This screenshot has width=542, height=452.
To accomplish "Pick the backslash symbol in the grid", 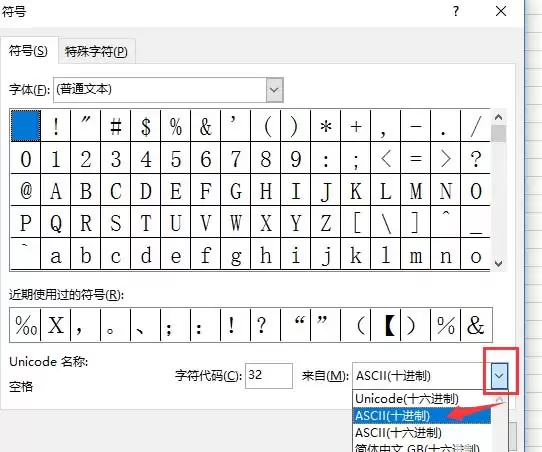I will (x=386, y=222).
